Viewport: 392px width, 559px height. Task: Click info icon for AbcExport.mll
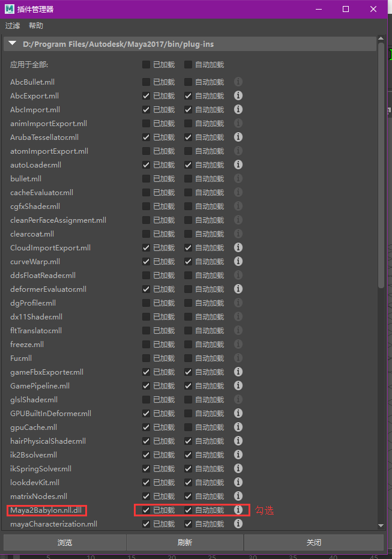tap(238, 95)
